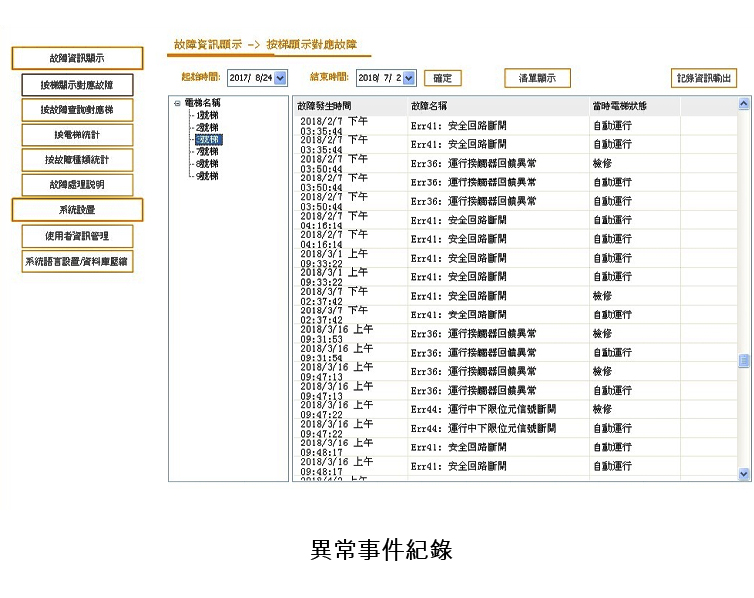The width and height of the screenshot is (754, 598).
Task: Collapse the 電梯名稱 tree root node
Action: (x=177, y=103)
